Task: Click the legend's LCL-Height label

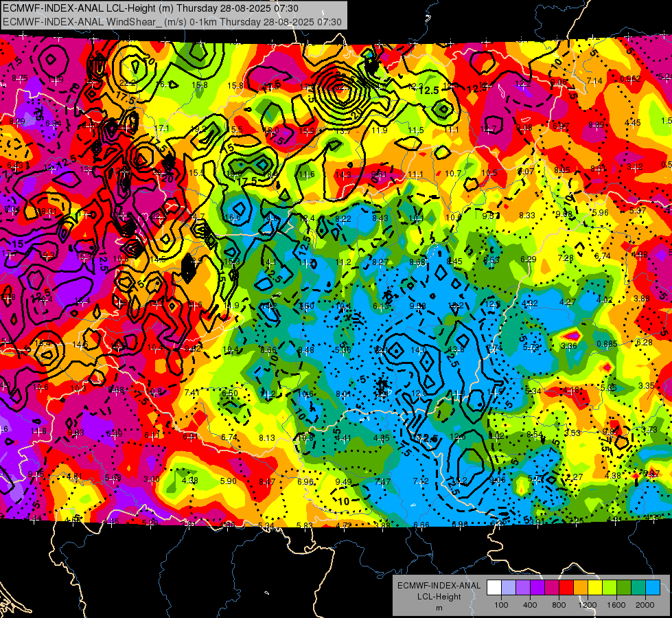Action: (439, 597)
